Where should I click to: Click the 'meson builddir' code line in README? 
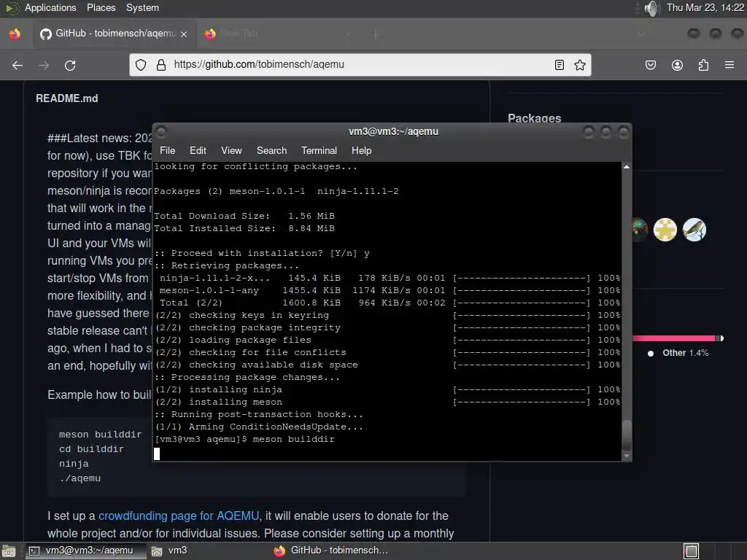100,435
